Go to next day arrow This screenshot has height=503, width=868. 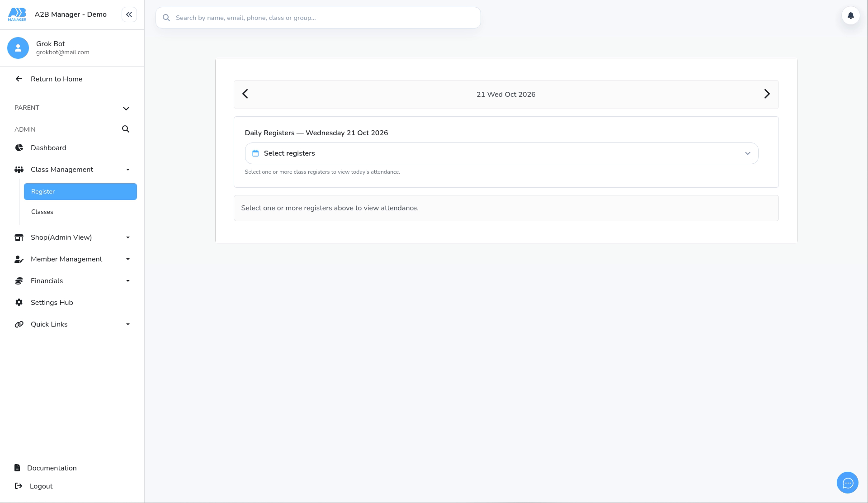(x=767, y=94)
